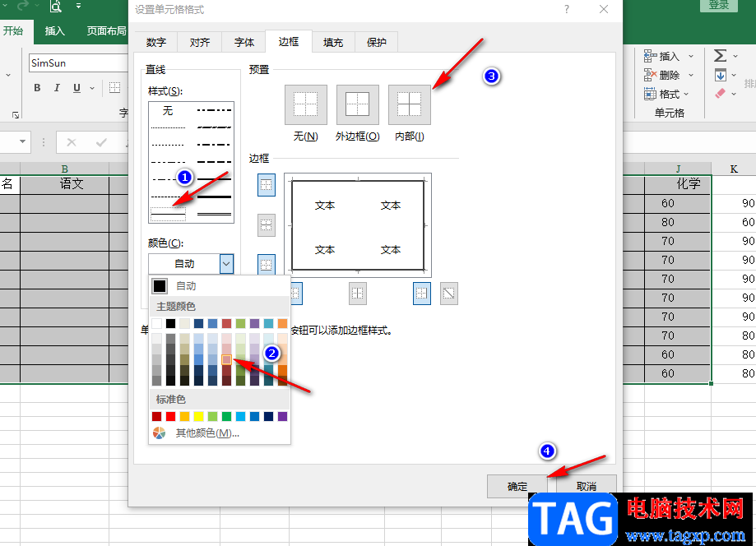Click the Clear eraser icon
Screen dimensions: 756x546
pos(721,94)
